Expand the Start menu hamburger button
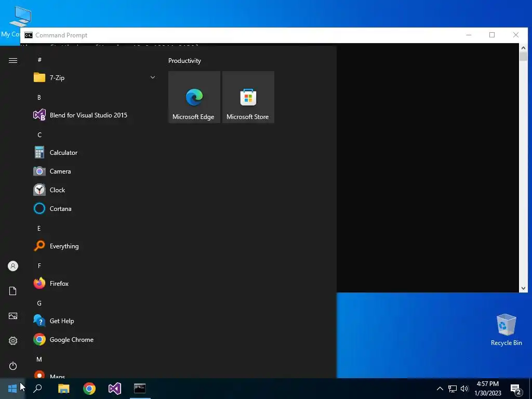The width and height of the screenshot is (532, 399). point(13,60)
